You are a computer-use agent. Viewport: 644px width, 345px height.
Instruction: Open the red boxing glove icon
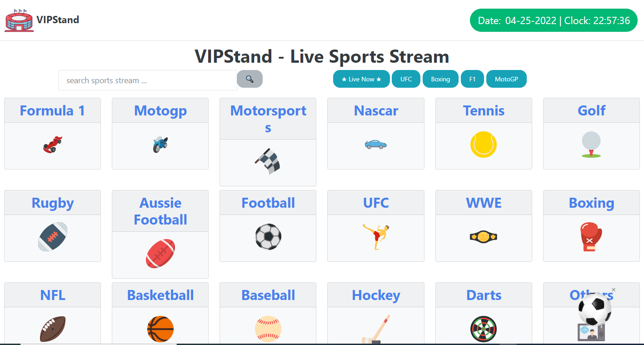point(591,237)
